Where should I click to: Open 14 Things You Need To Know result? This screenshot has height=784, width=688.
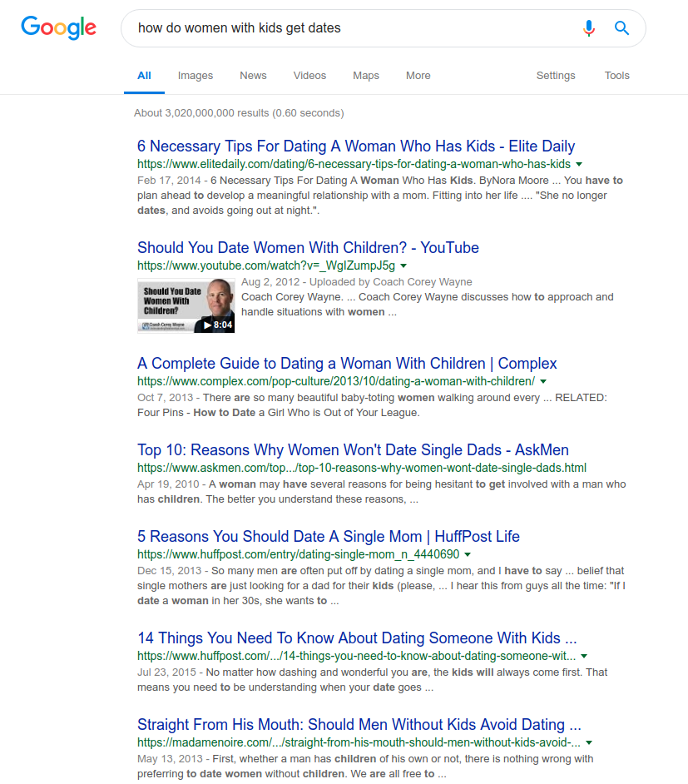coord(357,638)
